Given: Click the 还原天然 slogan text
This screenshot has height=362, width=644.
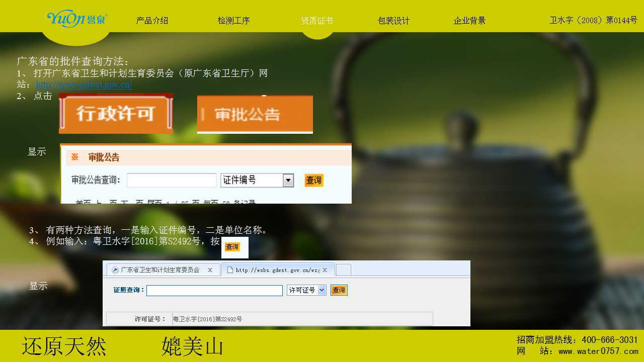Looking at the screenshot, I should coord(64,346).
